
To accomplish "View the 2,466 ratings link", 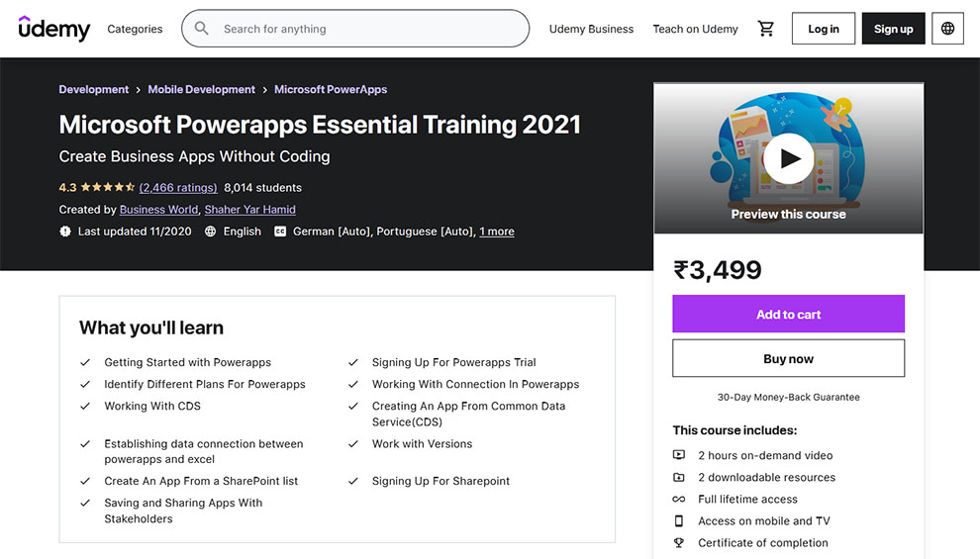I will pos(178,187).
